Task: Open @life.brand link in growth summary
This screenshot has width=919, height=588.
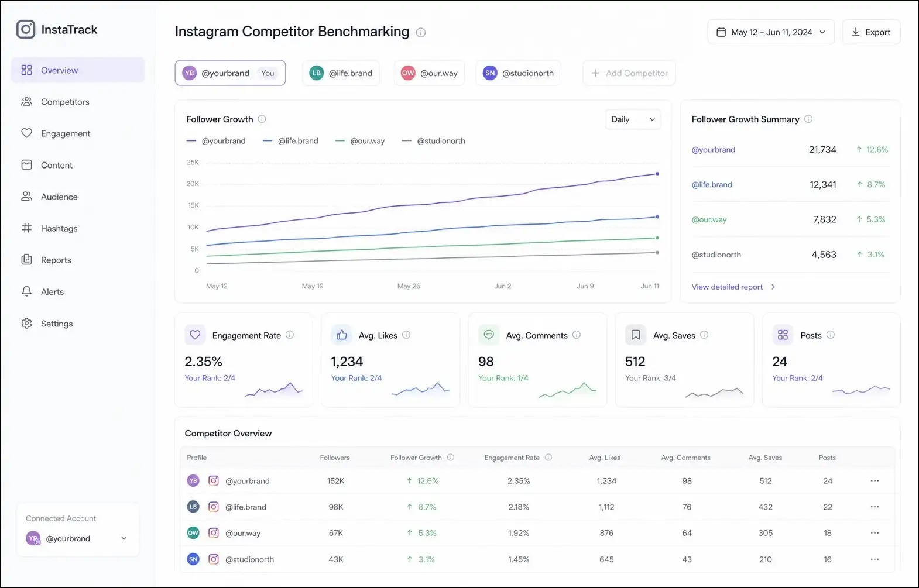Action: point(712,185)
